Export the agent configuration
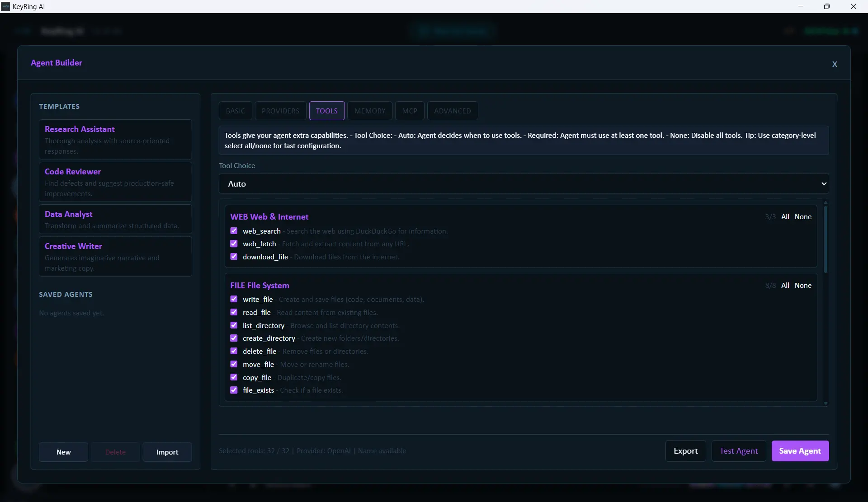The height and width of the screenshot is (502, 868). tap(685, 450)
